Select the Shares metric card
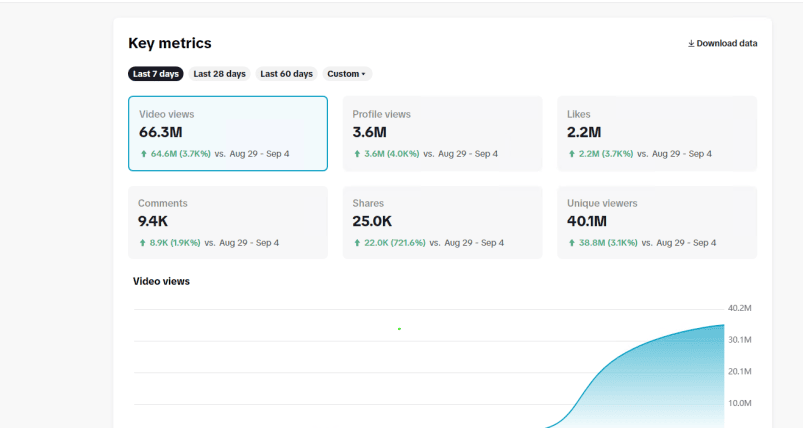The width and height of the screenshot is (803, 428). 442,222
